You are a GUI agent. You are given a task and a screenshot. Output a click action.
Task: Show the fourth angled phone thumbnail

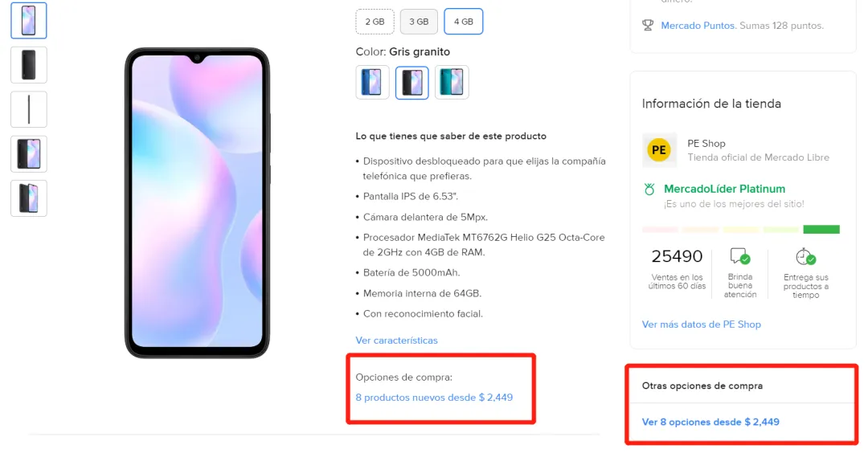pos(29,153)
